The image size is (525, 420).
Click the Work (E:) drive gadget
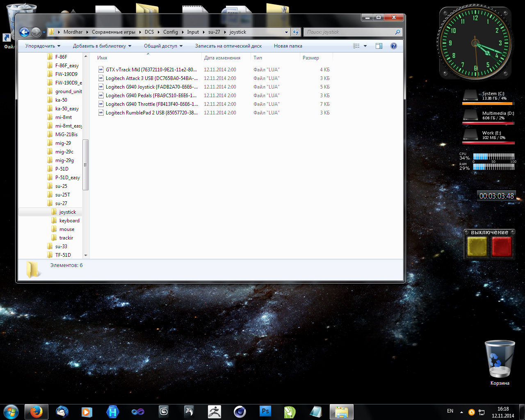488,137
